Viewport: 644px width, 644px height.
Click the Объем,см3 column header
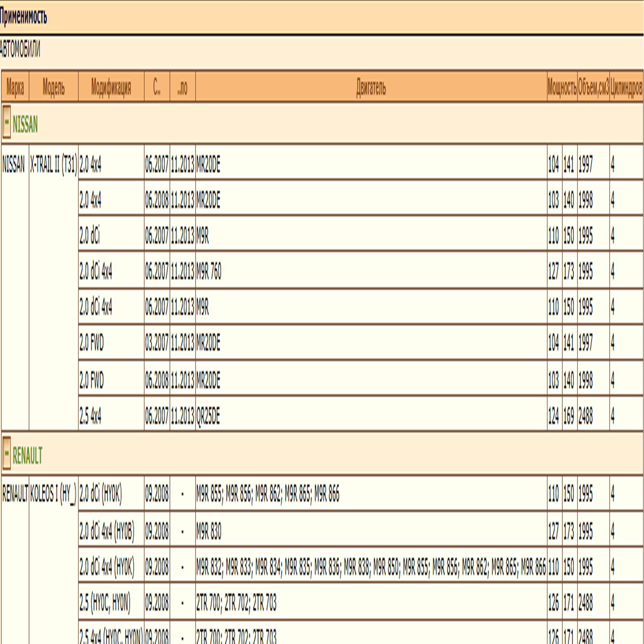593,87
